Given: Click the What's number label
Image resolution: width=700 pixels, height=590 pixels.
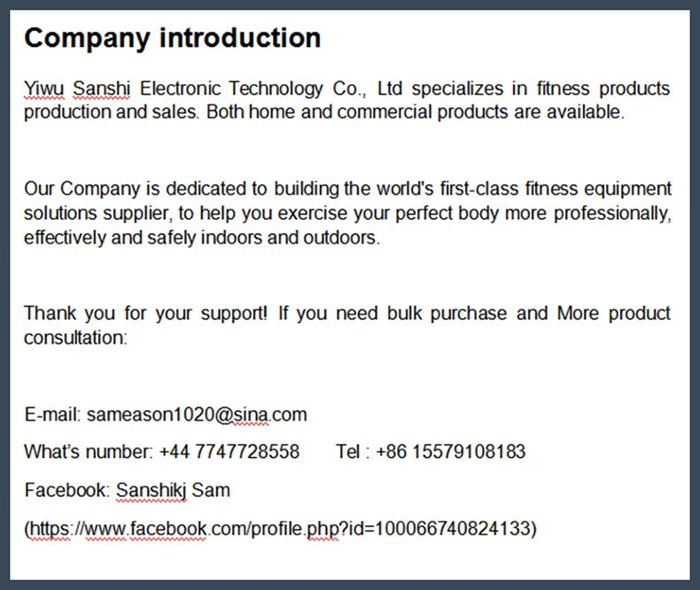Looking at the screenshot, I should coord(89,452).
